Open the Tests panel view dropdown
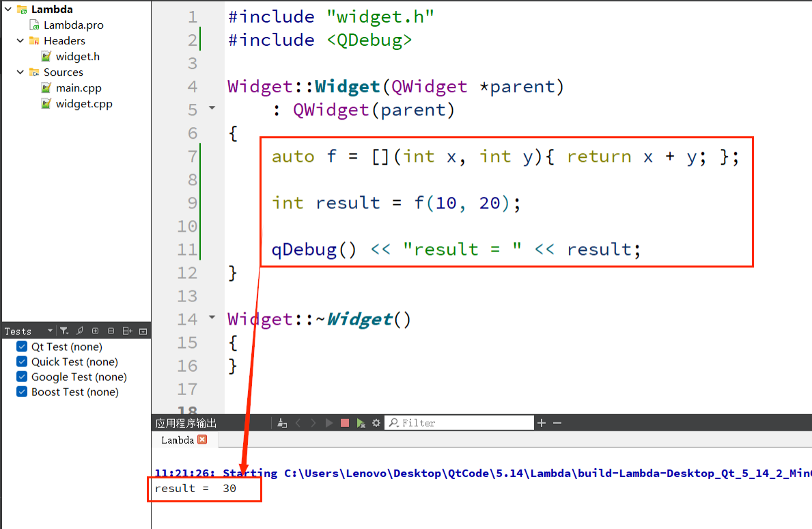Image resolution: width=812 pixels, height=529 pixels. [50, 331]
